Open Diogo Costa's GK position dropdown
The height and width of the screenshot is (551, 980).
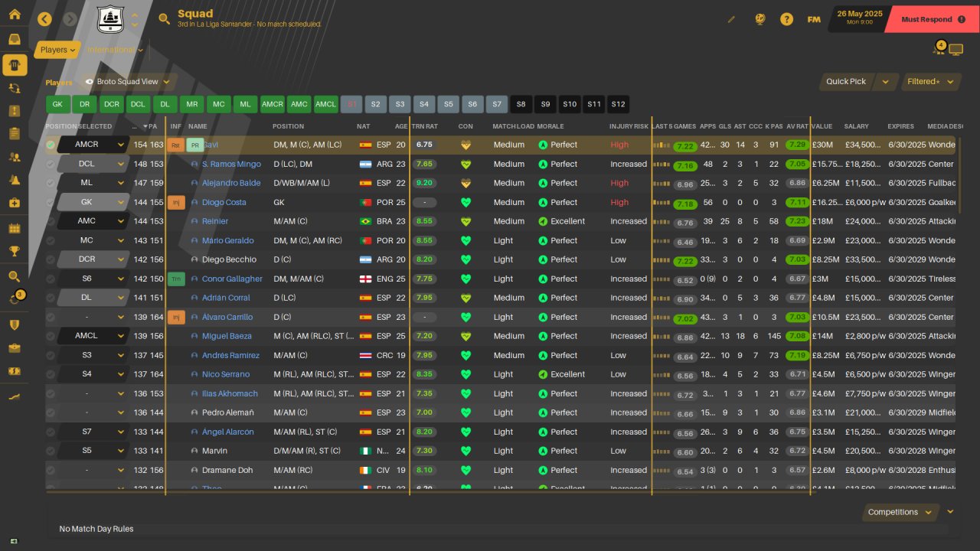coord(93,202)
